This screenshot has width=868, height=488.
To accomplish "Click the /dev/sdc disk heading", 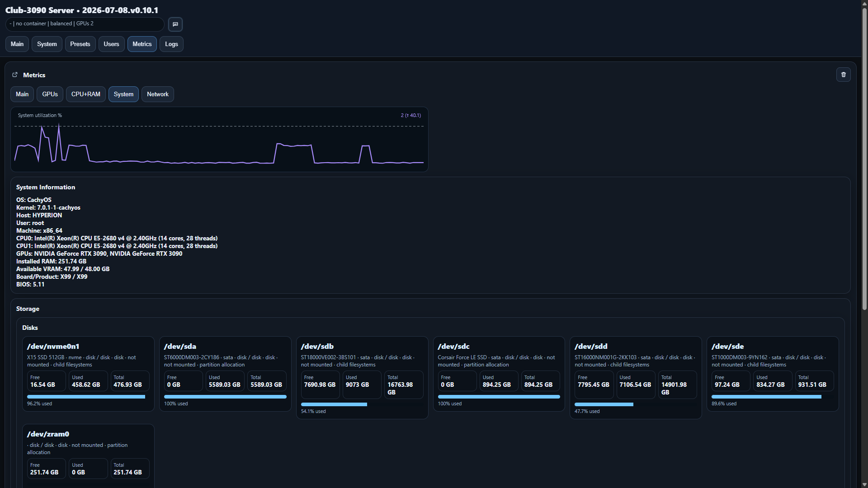I will click(453, 346).
